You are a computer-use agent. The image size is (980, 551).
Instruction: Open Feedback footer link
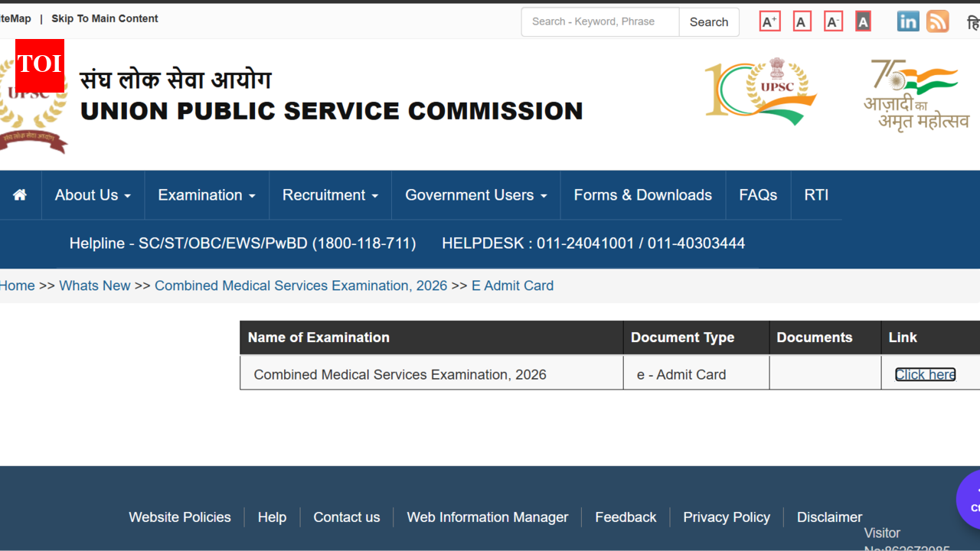point(626,517)
